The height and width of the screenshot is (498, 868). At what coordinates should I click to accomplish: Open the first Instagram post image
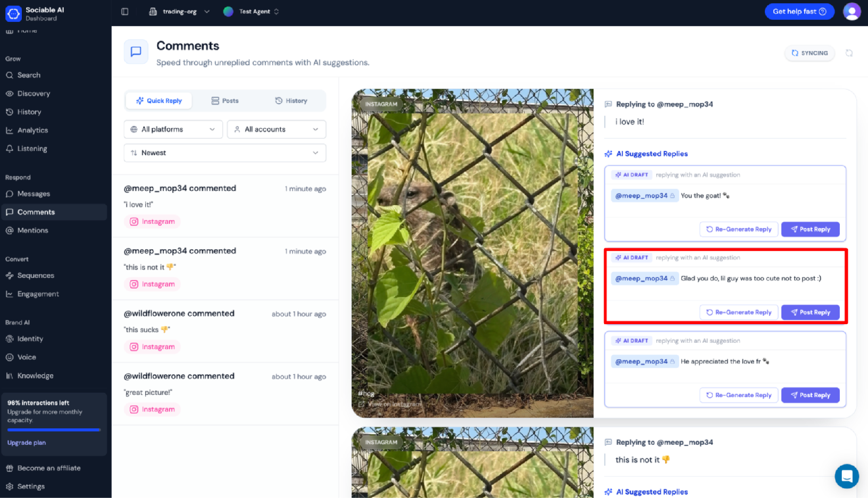tap(472, 253)
